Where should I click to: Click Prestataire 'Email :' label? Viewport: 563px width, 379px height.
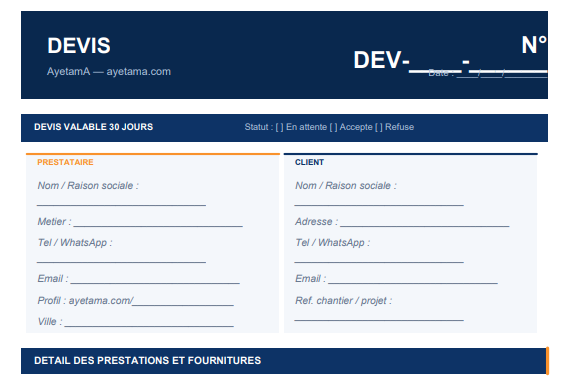pos(53,279)
